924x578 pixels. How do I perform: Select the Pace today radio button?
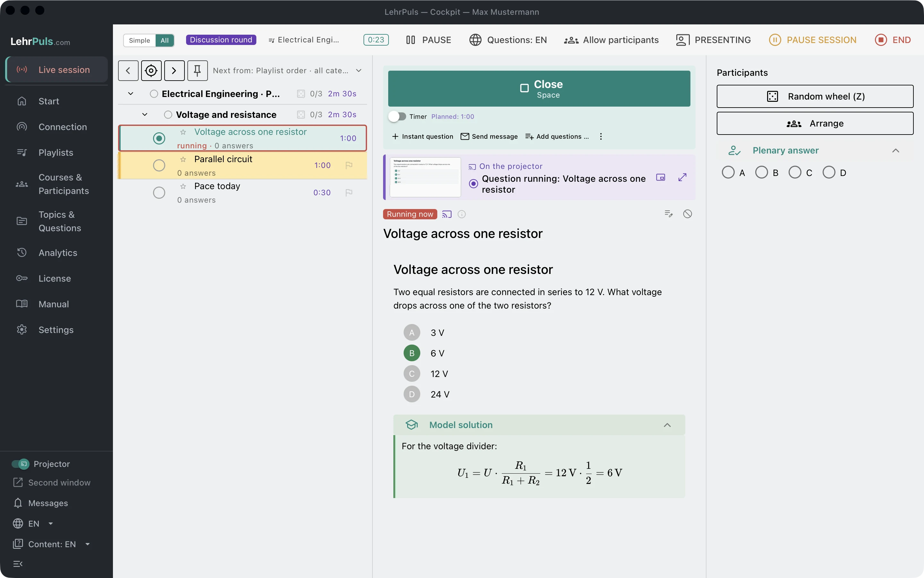coord(159,192)
